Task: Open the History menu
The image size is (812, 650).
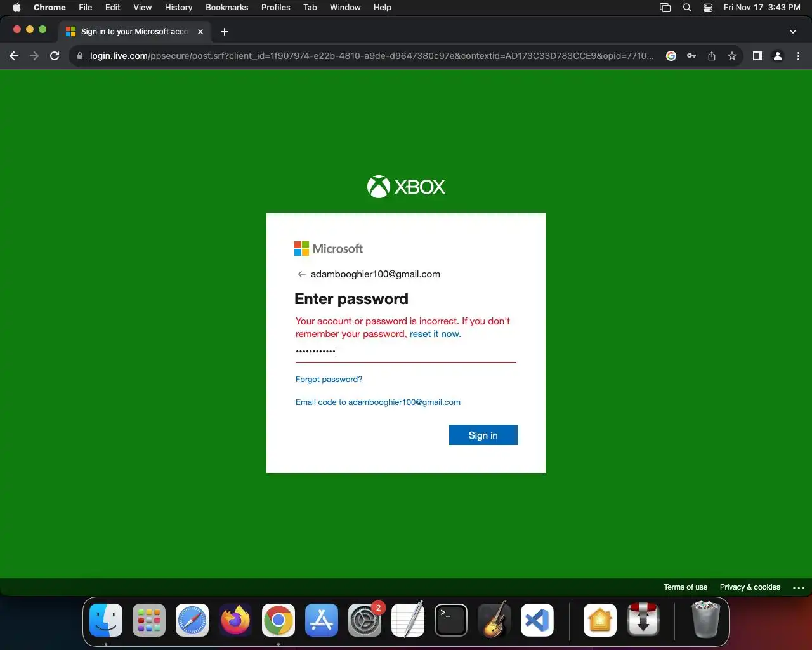Action: coord(178,8)
